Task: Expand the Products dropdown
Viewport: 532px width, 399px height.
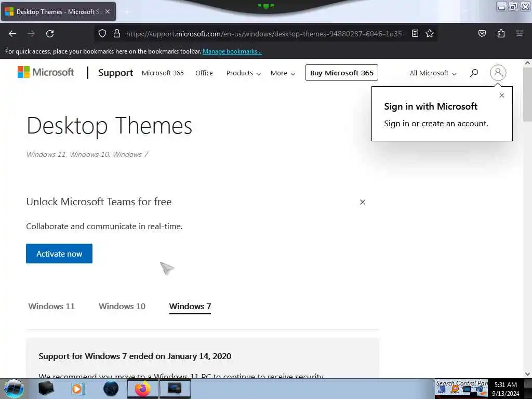Action: tap(243, 73)
